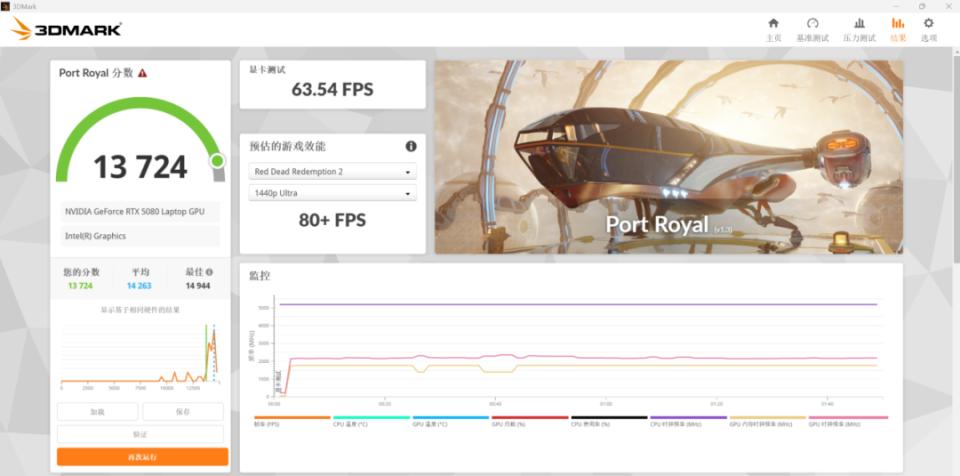This screenshot has height=476, width=960.
Task: Toggle the CPU 使用率 black legend
Action: click(x=609, y=421)
